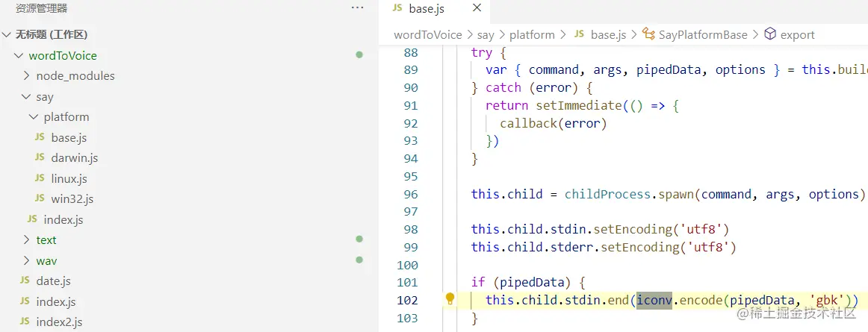Click the catch keyword on line 90

click(503, 87)
